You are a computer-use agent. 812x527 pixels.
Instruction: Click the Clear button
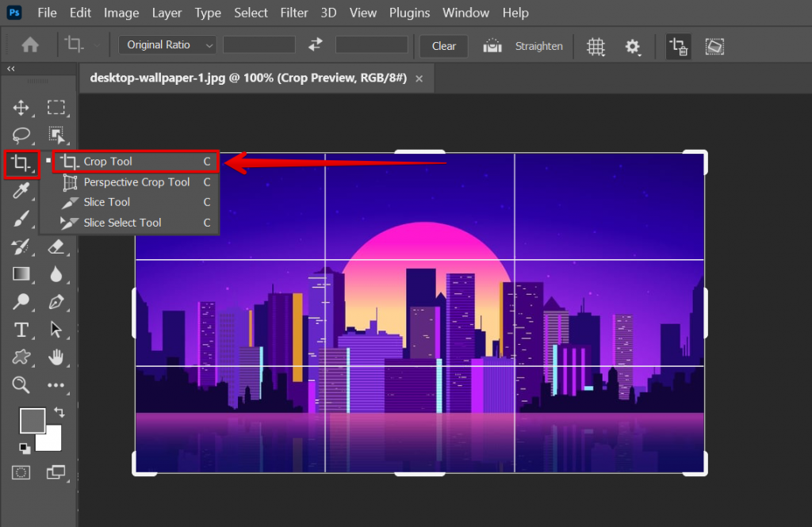click(x=443, y=46)
